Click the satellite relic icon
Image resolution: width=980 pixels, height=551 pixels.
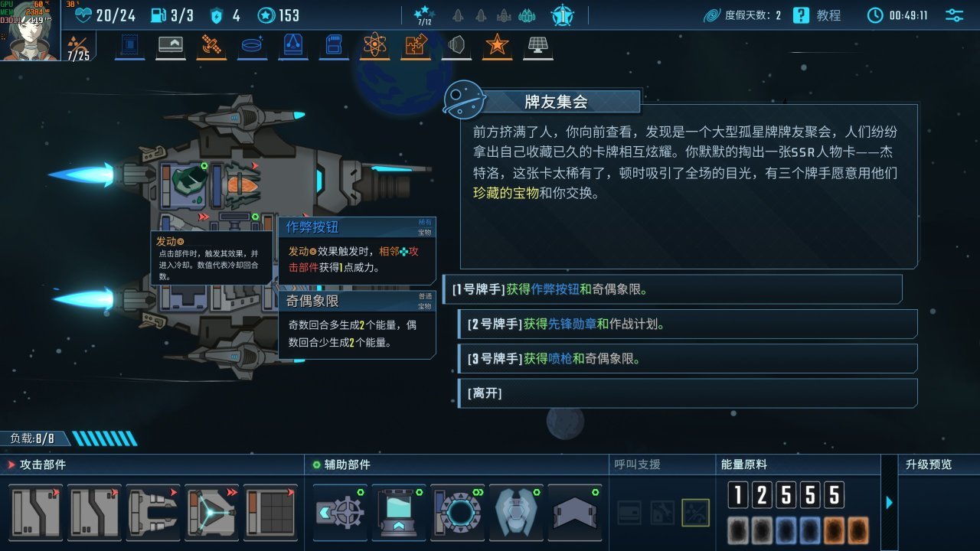coord(211,46)
